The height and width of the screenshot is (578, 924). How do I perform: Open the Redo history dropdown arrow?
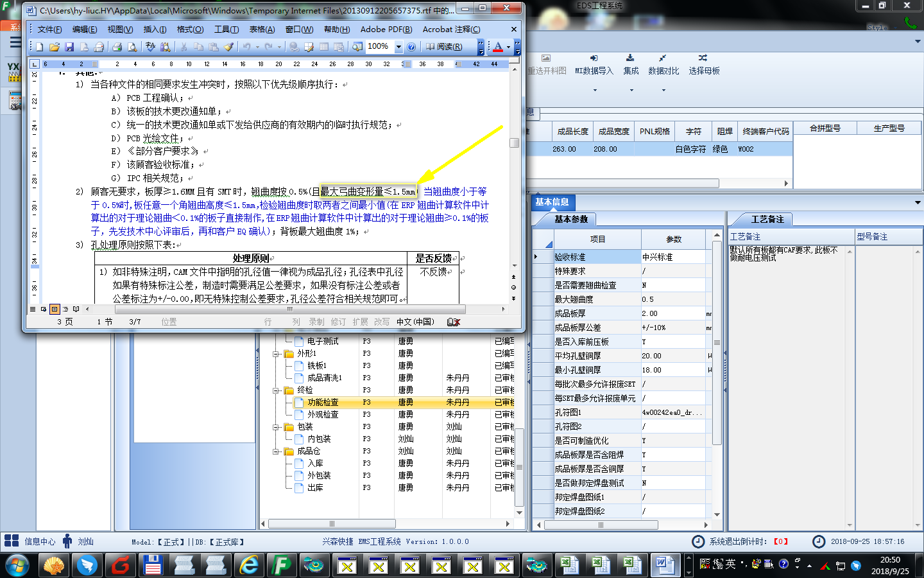[x=280, y=47]
